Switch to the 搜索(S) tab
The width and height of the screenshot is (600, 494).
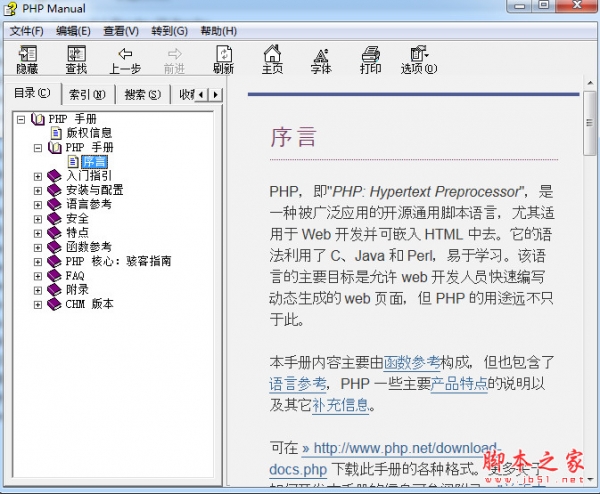[x=143, y=95]
